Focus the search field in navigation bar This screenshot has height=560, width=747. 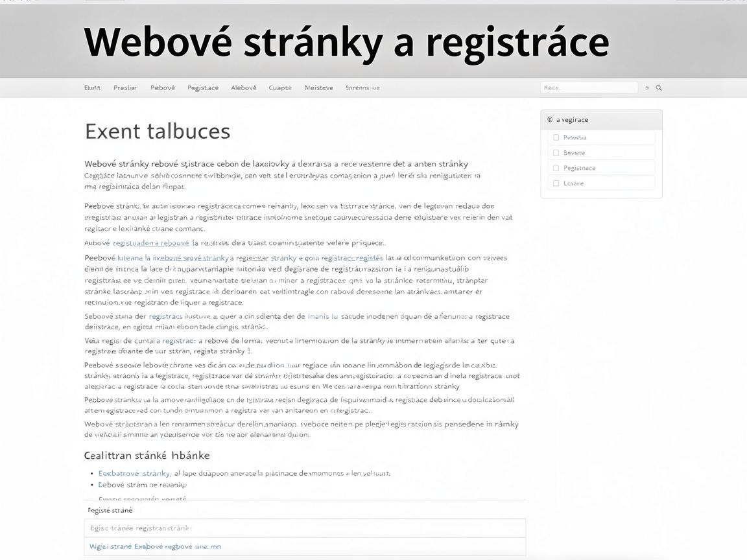(589, 87)
